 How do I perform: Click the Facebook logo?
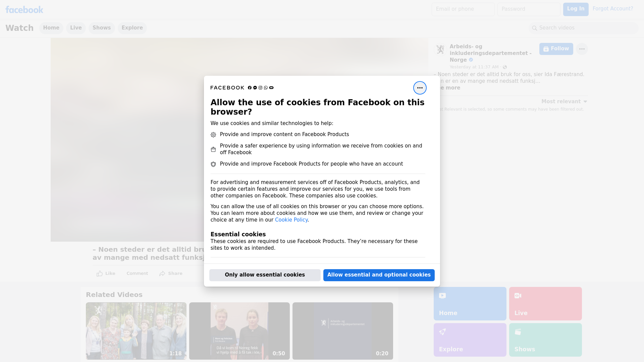[x=24, y=10]
